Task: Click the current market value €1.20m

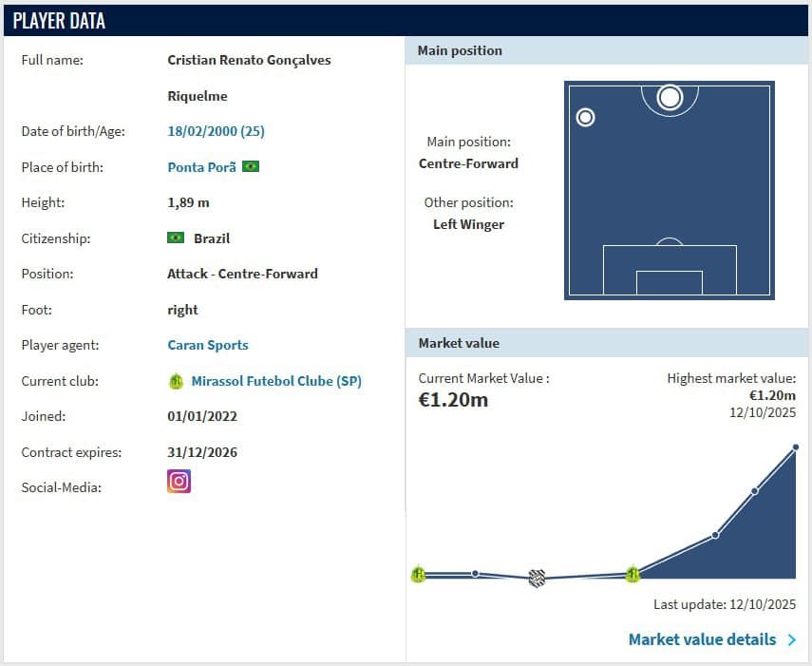Action: [453, 400]
